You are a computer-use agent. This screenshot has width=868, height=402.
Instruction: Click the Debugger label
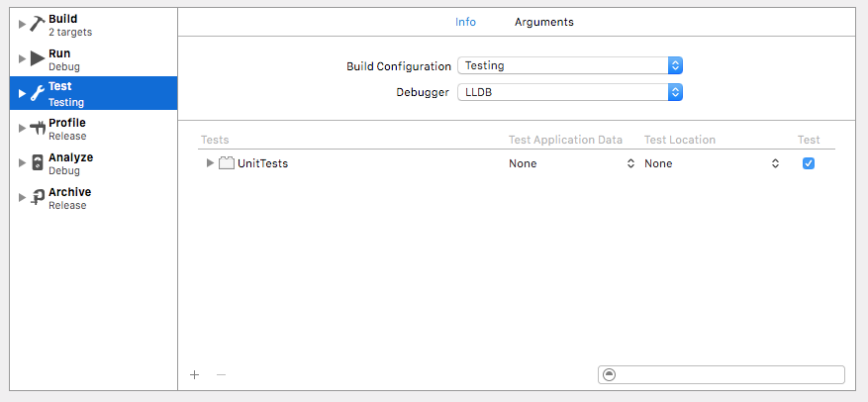tap(423, 92)
